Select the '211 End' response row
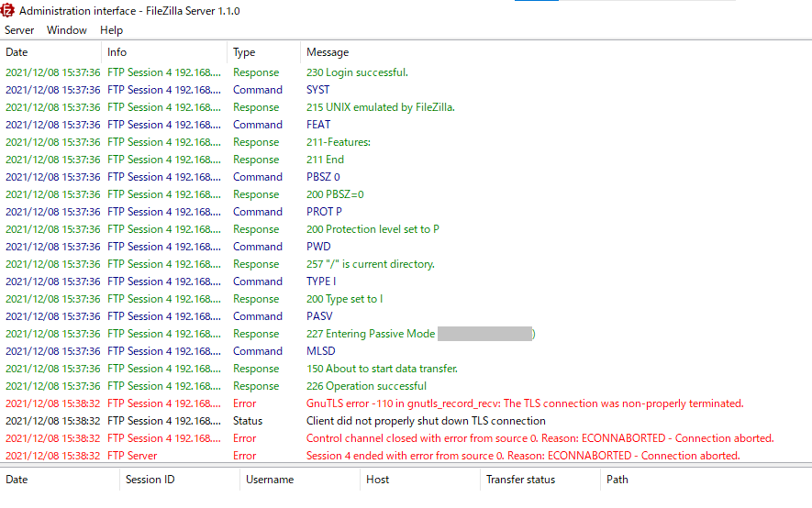Image resolution: width=812 pixels, height=508 pixels. (406, 160)
